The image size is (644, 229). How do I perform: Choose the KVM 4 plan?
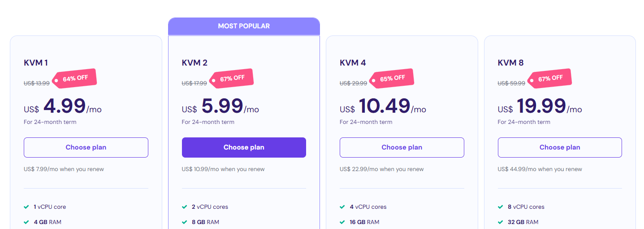(x=402, y=147)
